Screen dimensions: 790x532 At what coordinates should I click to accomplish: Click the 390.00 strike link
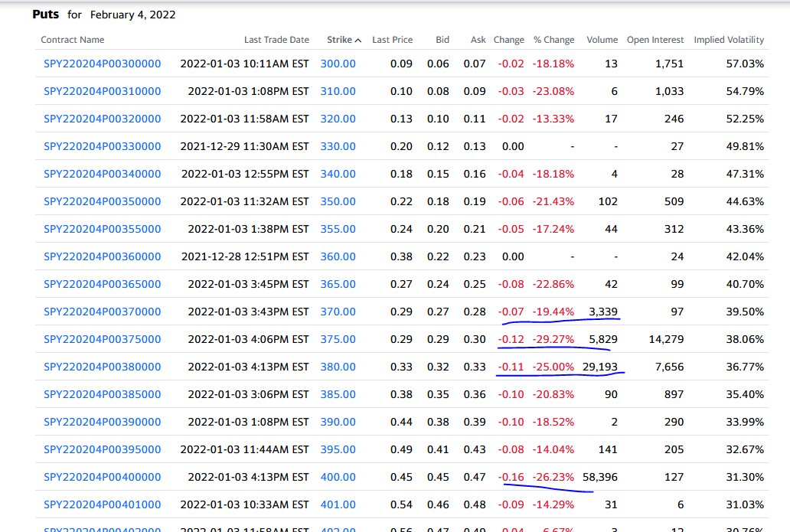click(338, 423)
